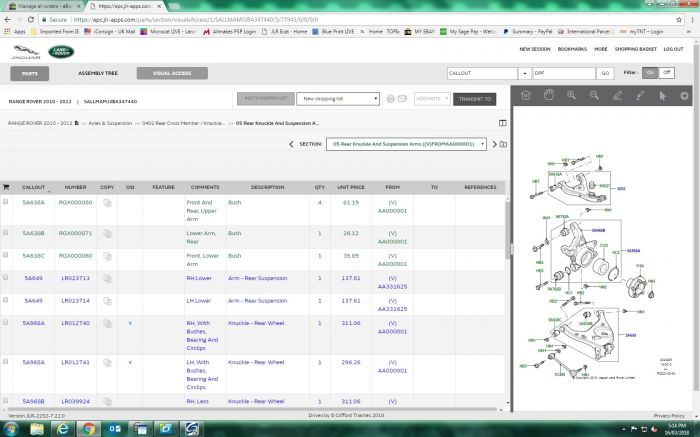Select the brush highlight tool
700x437 pixels.
640,95
